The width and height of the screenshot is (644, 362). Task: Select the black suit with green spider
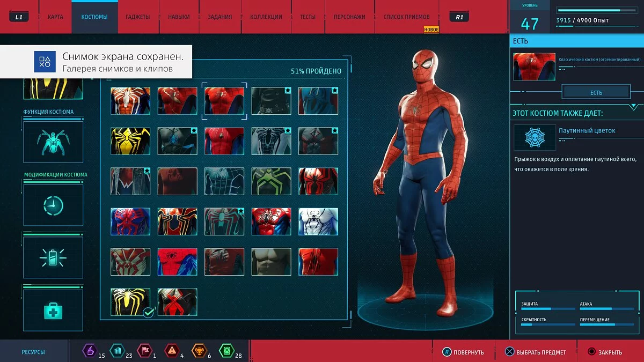(272, 181)
